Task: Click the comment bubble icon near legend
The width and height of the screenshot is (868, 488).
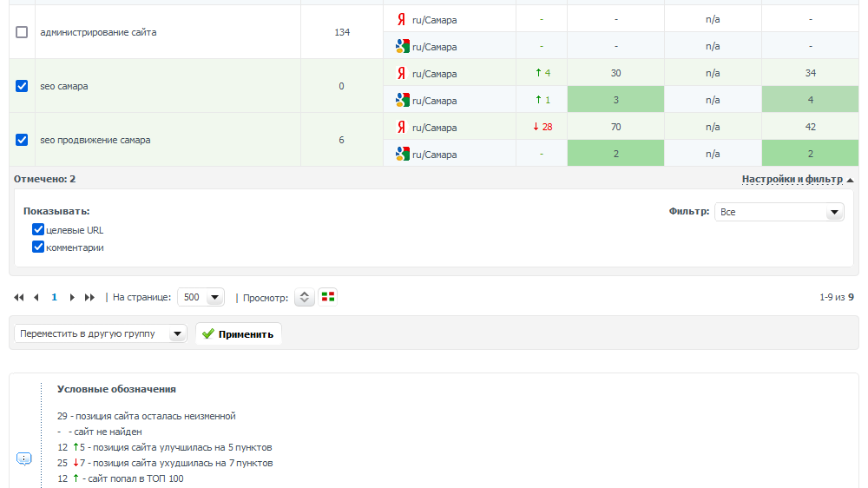Action: (x=24, y=458)
